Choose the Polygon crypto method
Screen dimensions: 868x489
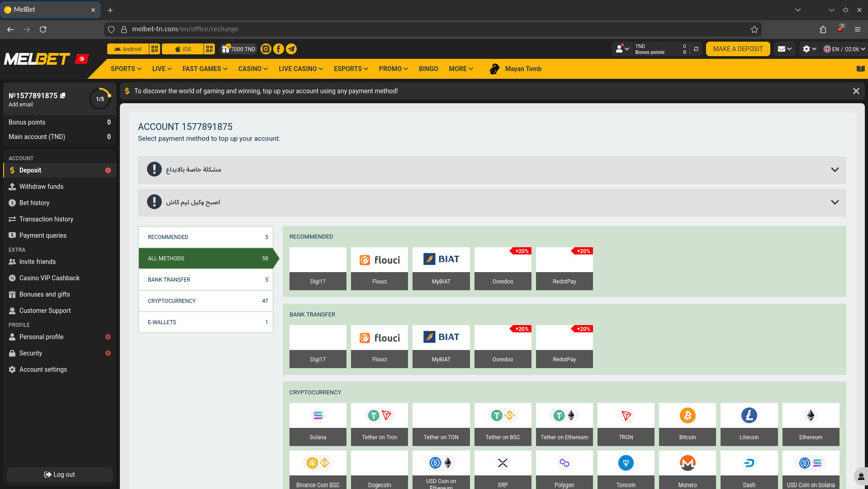pos(564,470)
